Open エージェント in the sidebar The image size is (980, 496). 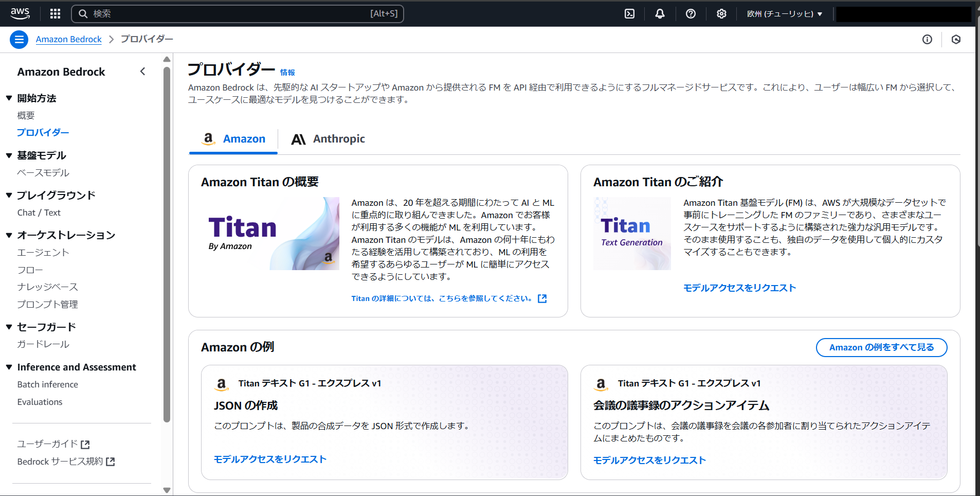(x=43, y=253)
